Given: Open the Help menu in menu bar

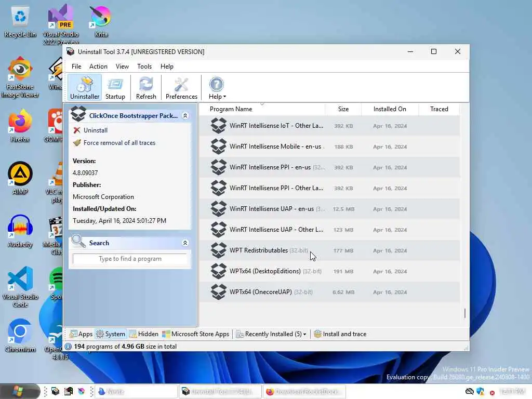Looking at the screenshot, I should [x=167, y=66].
